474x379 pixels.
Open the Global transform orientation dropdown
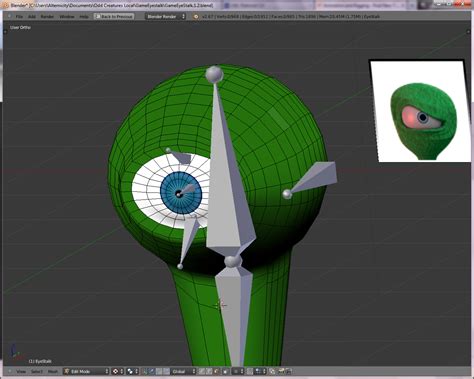[183, 371]
